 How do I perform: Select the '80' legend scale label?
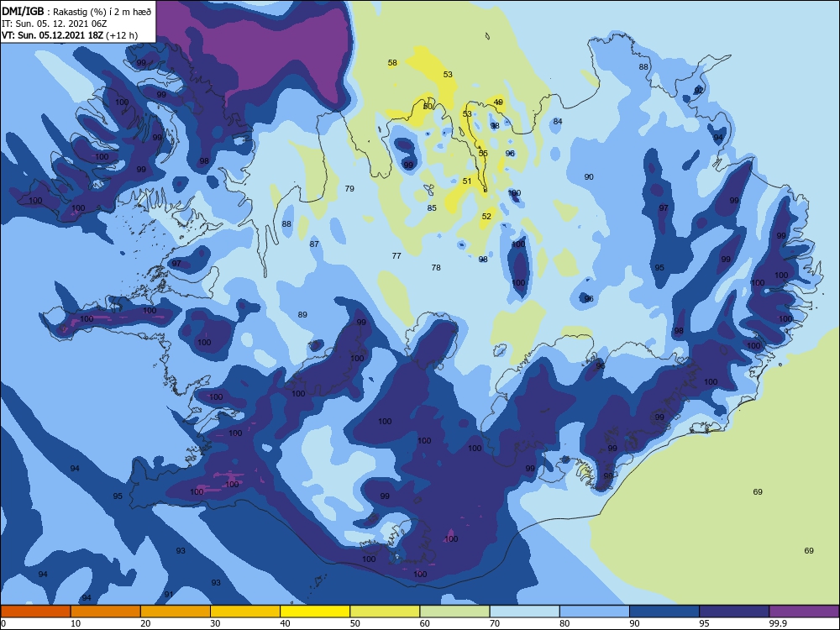point(564,623)
